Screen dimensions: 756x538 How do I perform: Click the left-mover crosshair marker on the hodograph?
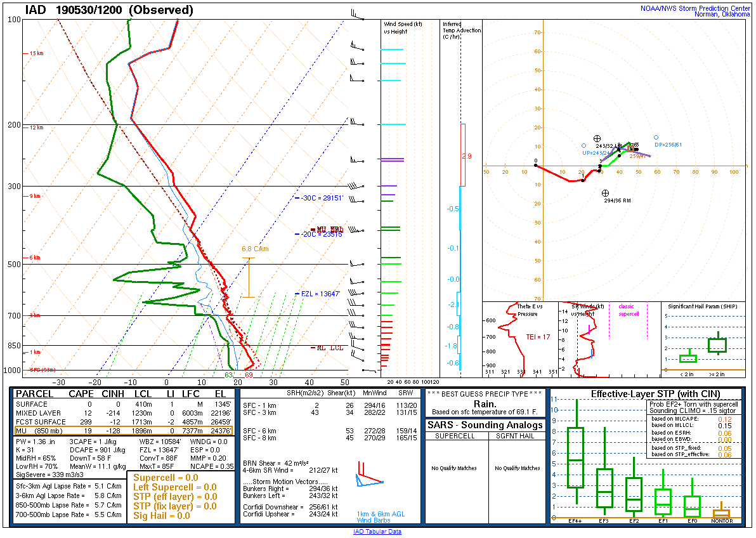point(597,138)
